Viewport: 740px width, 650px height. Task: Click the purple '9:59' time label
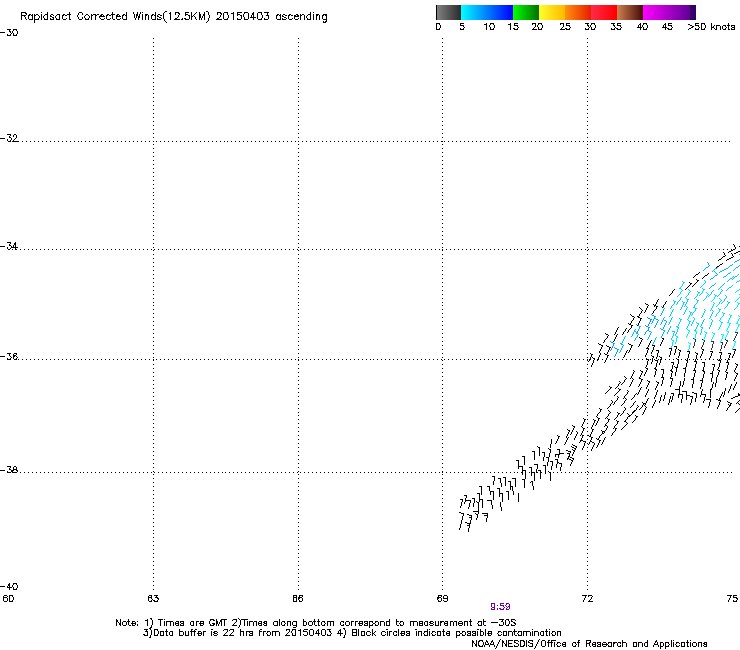tap(500, 607)
